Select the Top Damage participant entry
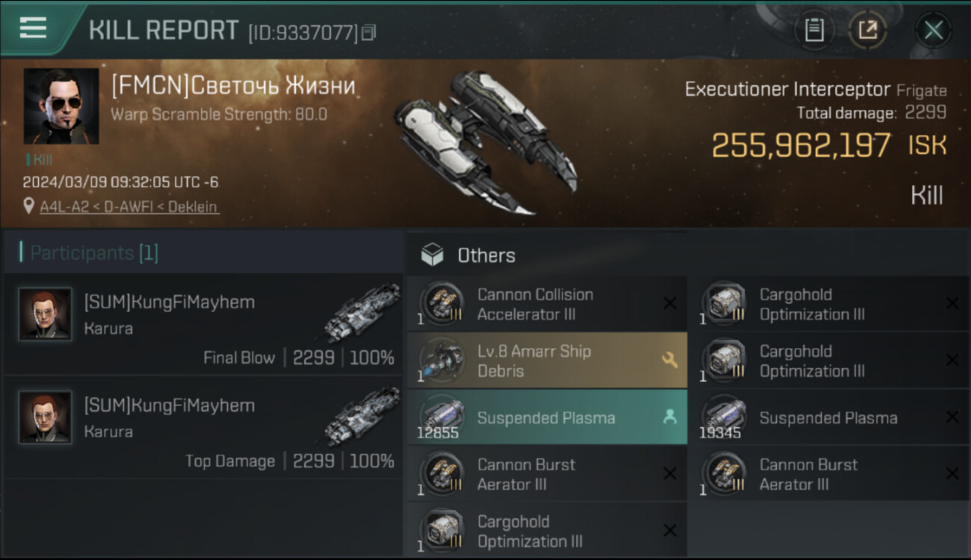 point(203,427)
